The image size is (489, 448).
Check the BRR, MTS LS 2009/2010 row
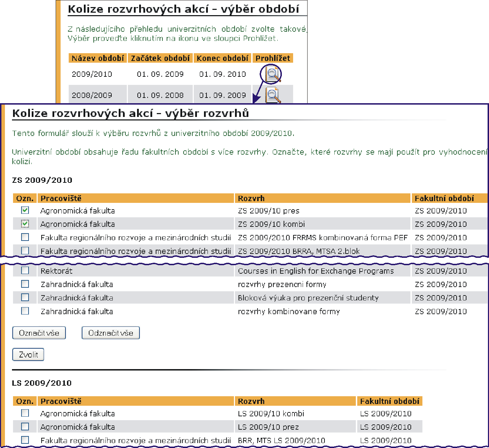point(25,440)
